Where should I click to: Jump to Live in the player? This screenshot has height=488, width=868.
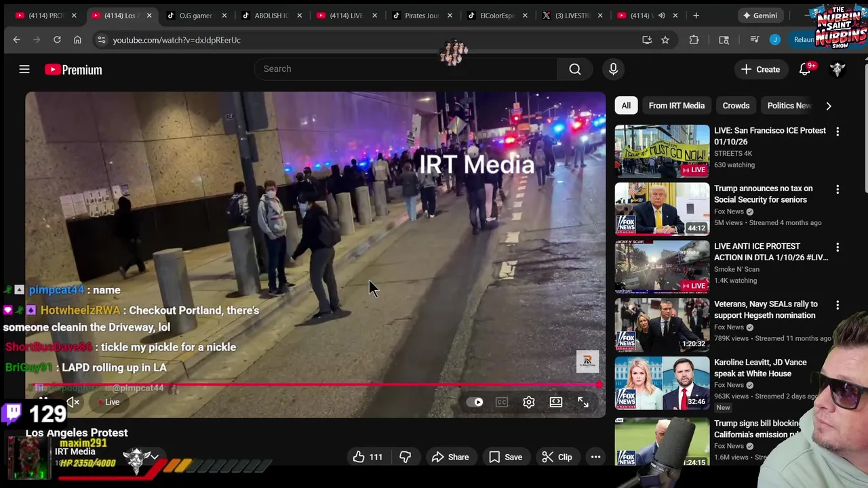click(108, 402)
